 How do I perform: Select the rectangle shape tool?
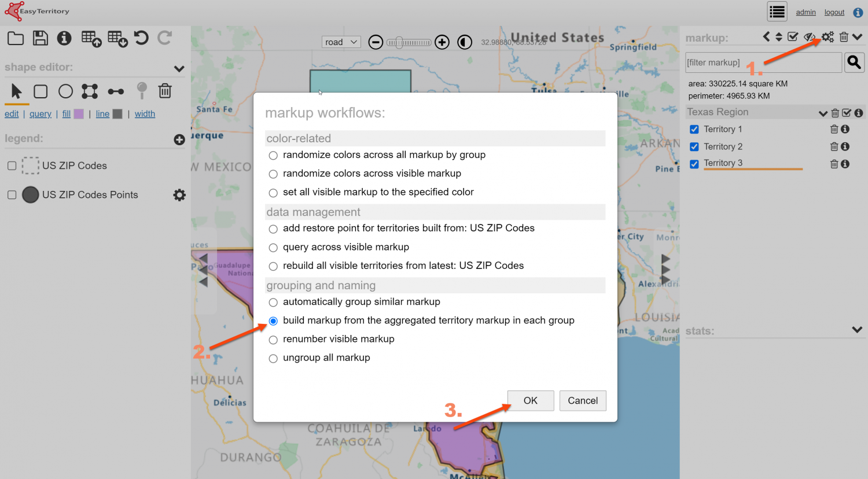[x=40, y=91]
